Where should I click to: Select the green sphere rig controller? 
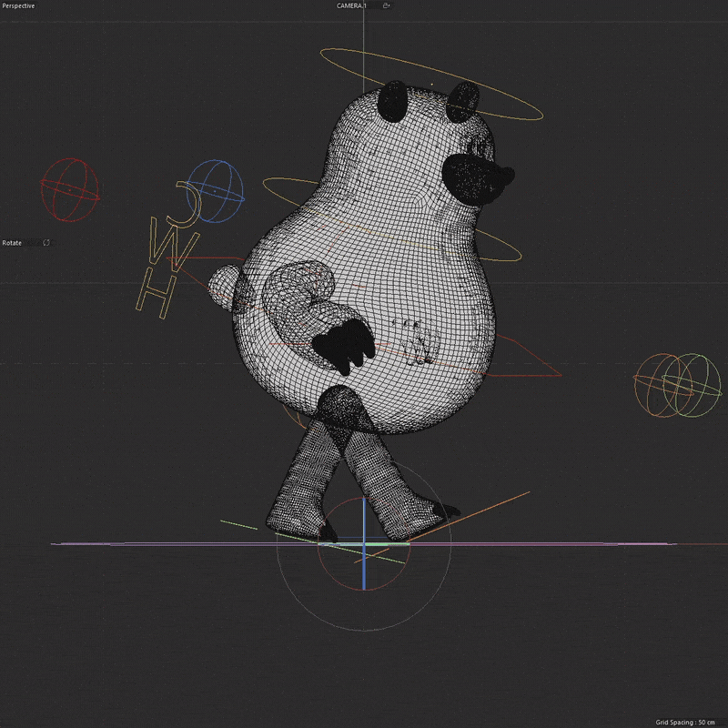[692, 385]
